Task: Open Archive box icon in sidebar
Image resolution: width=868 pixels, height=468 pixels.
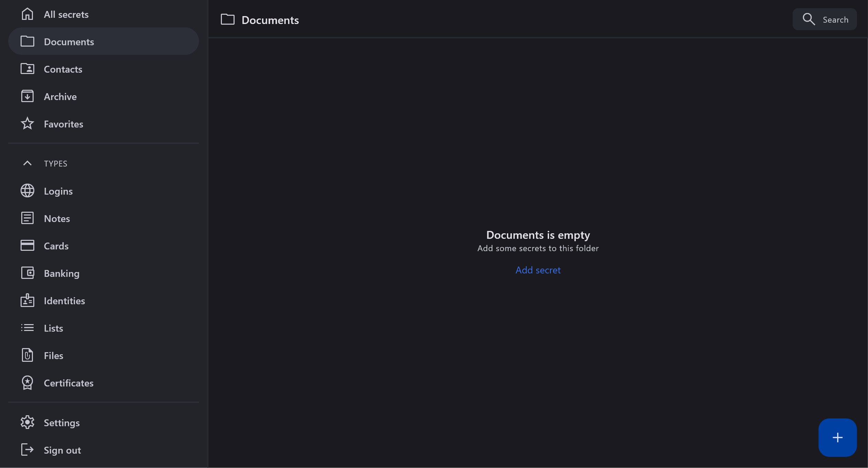Action: 27,96
